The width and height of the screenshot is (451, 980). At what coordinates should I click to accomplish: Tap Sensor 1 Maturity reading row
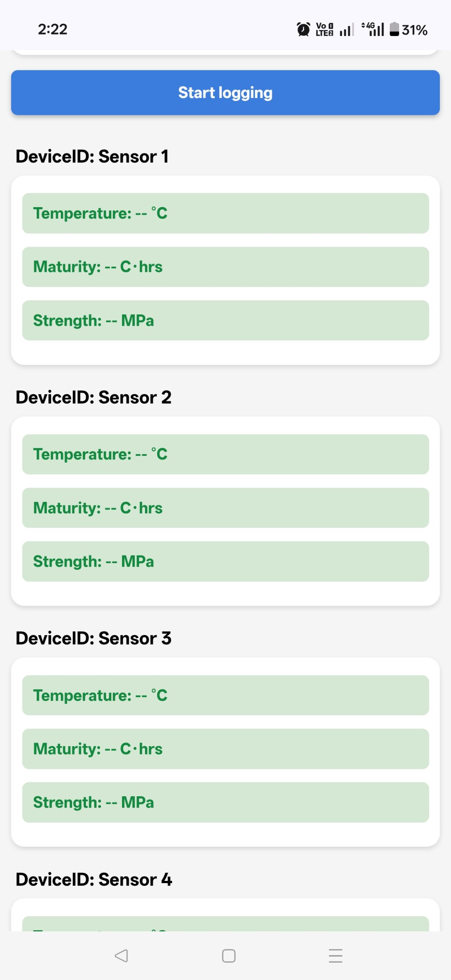225,267
